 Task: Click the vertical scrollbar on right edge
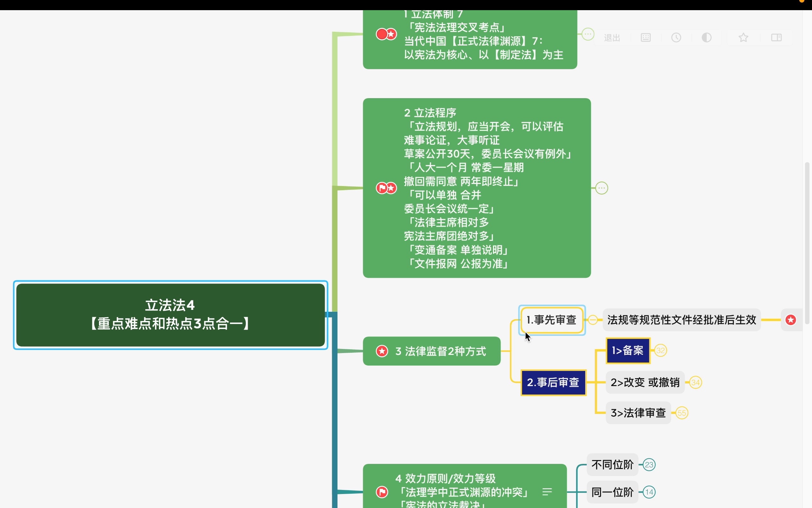(x=807, y=243)
